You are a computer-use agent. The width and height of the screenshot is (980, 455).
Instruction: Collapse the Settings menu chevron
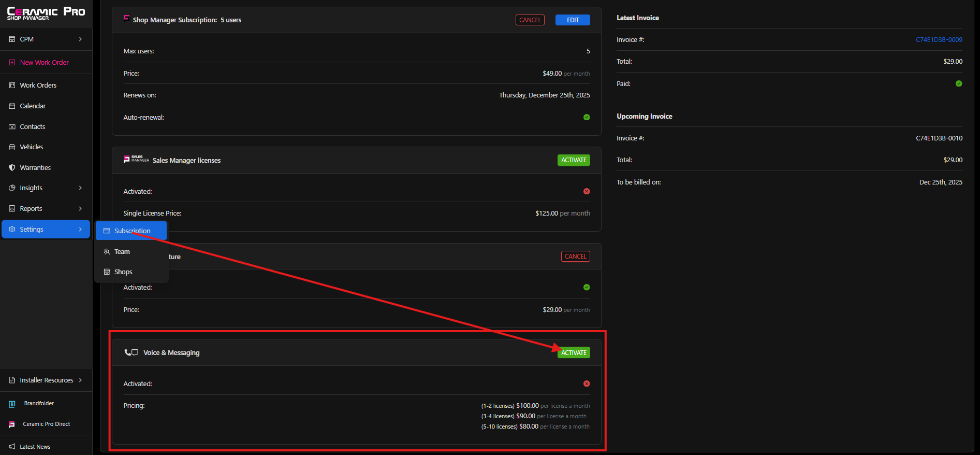pyautogui.click(x=80, y=229)
